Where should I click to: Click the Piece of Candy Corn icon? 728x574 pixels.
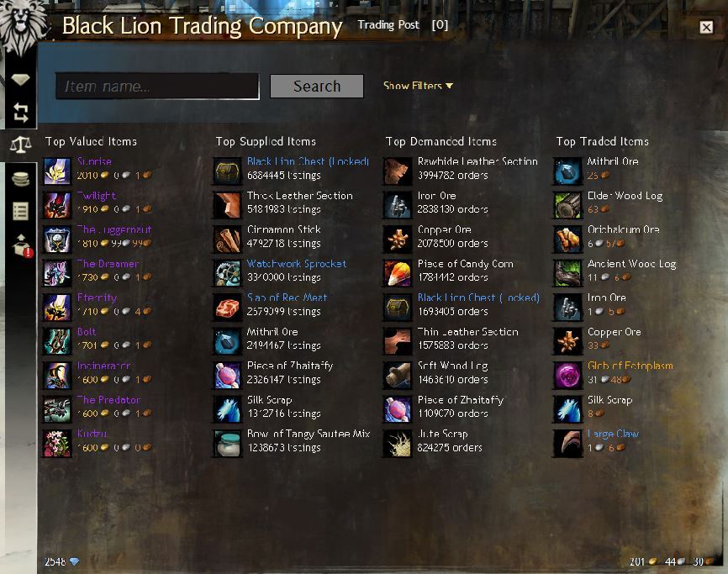point(398,273)
